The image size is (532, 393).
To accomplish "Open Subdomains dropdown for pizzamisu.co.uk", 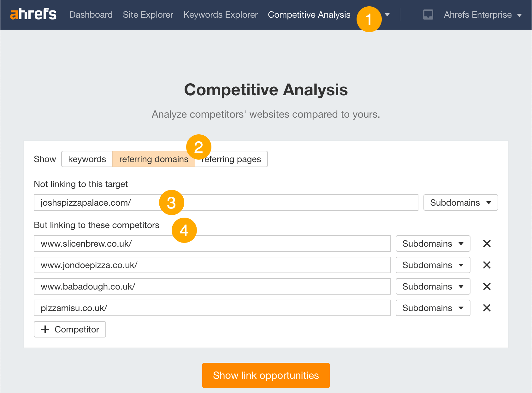I will [433, 308].
